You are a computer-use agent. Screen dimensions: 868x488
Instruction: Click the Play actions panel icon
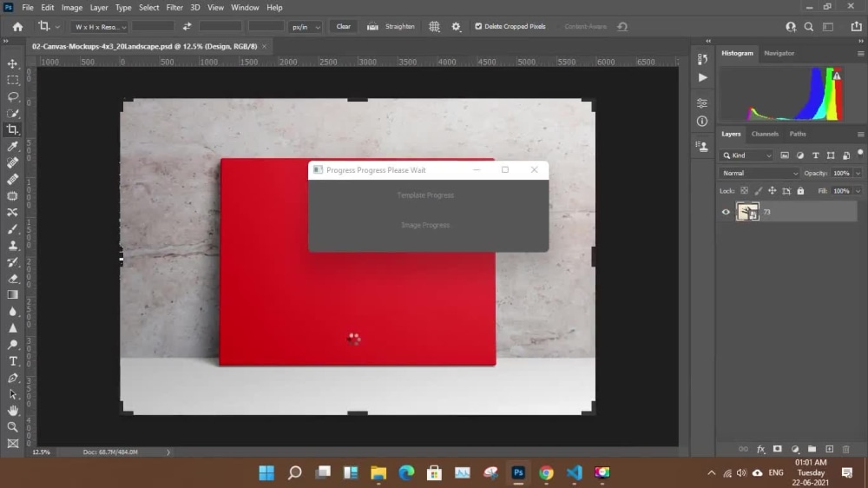[702, 78]
